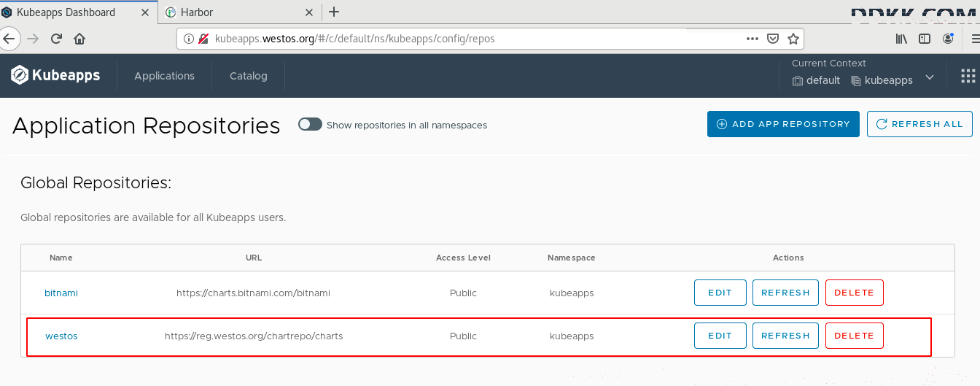Image resolution: width=980 pixels, height=386 pixels.
Task: Open browser home page icon
Action: [x=79, y=39]
